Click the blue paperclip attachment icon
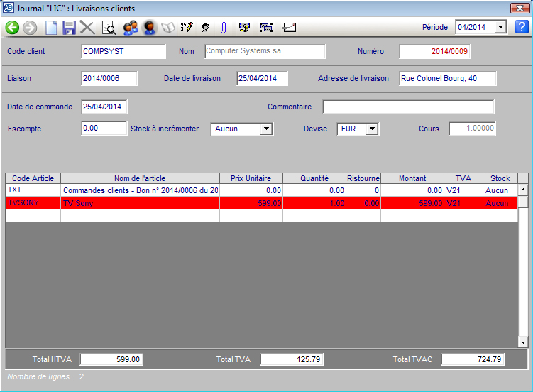533x392 pixels. coord(223,28)
